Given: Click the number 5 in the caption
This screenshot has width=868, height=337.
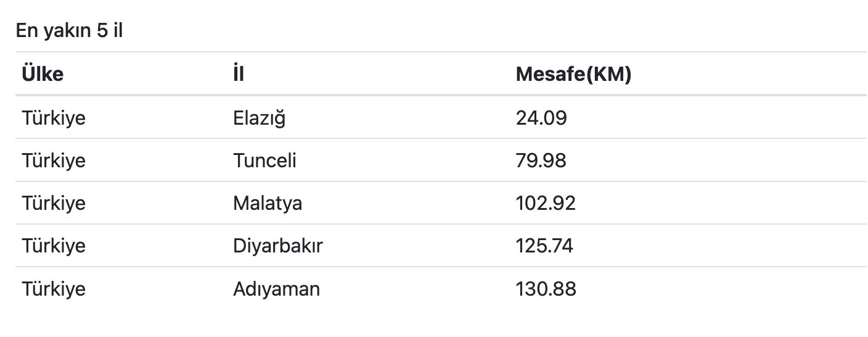Looking at the screenshot, I should [x=103, y=31].
